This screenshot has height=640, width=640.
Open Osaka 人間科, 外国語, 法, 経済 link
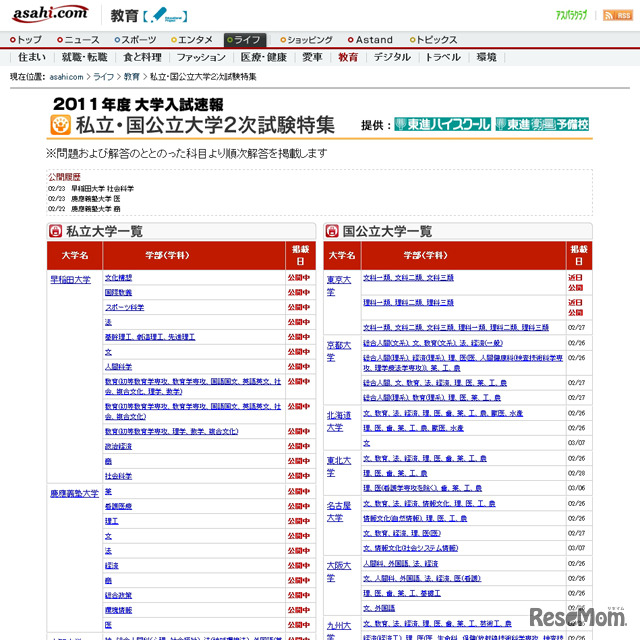click(x=400, y=564)
